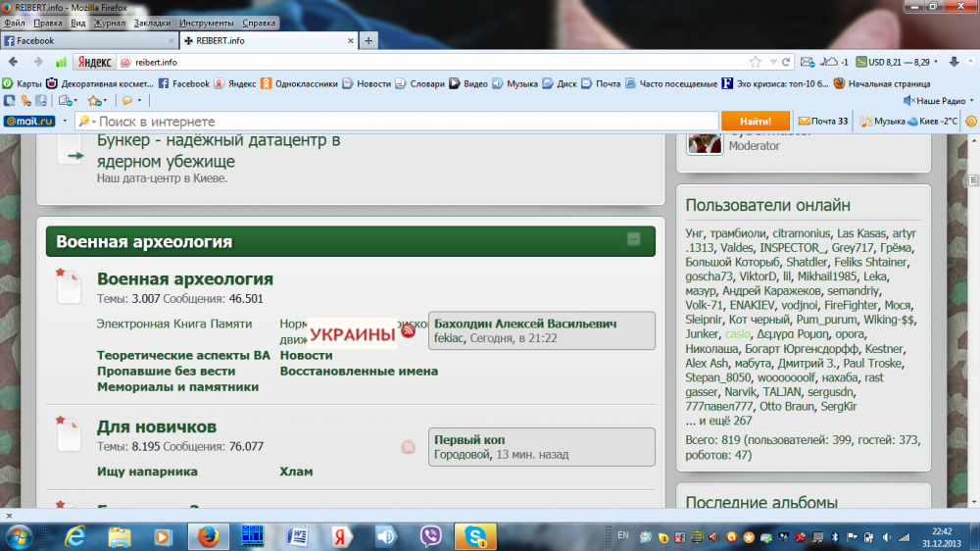Open the Инструменты menu
The height and width of the screenshot is (551, 980).
point(206,24)
